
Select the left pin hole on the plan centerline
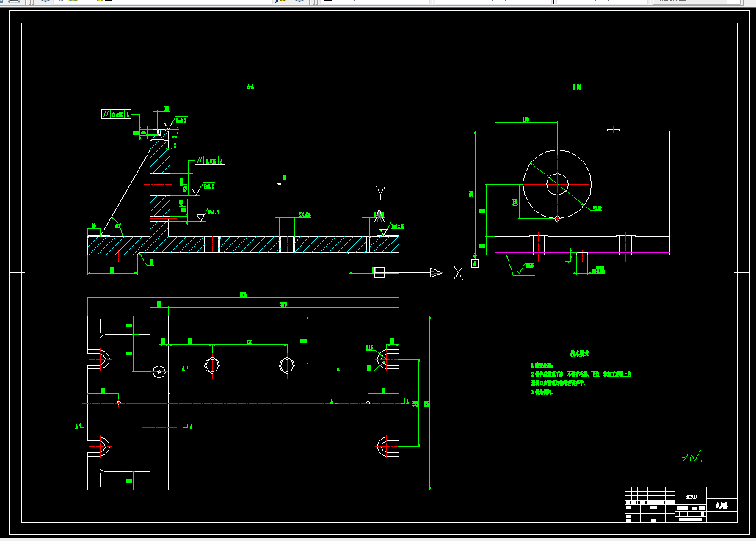119,402
